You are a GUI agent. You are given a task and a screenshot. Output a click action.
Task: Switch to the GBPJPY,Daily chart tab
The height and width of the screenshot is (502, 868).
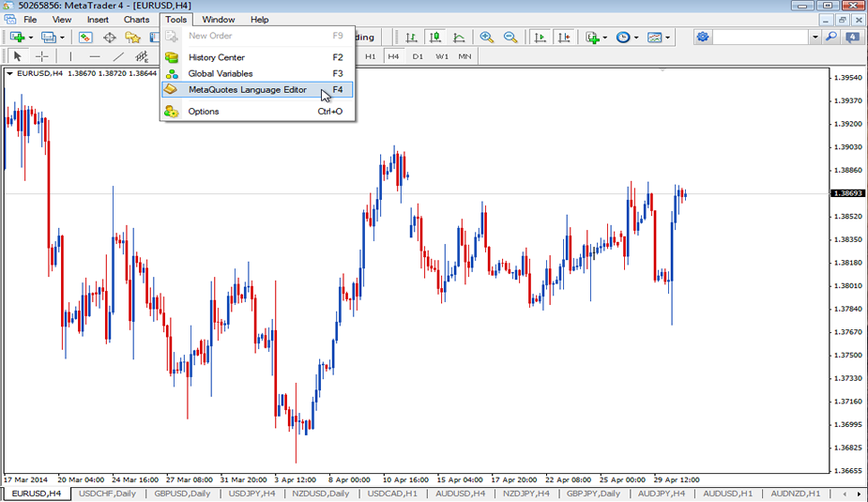(x=593, y=494)
